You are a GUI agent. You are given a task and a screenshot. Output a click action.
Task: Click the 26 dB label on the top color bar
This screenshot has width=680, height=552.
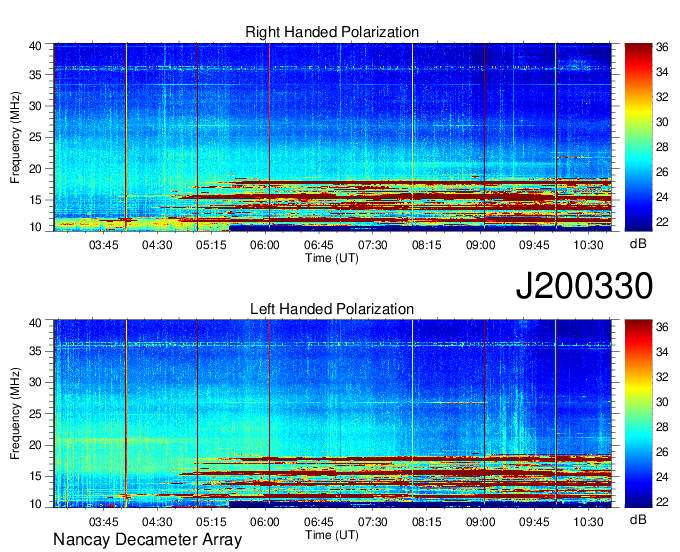click(662, 172)
